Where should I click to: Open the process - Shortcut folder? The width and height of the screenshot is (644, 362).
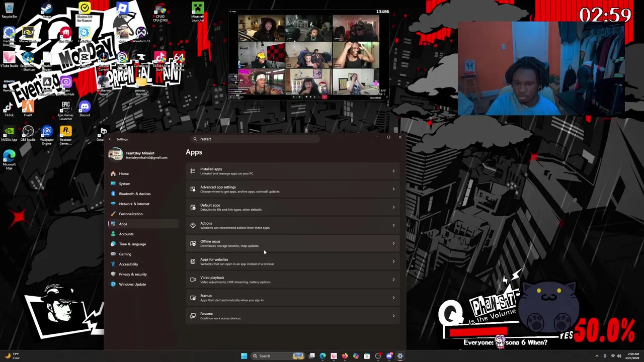[141, 87]
